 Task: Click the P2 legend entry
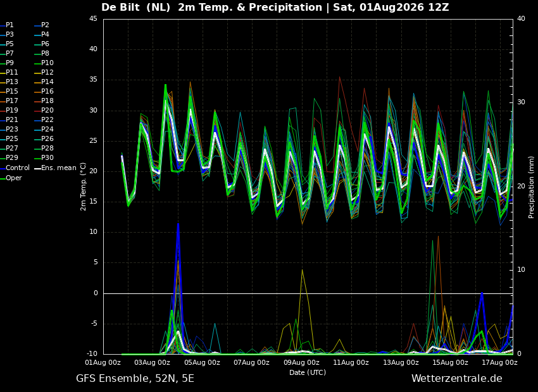pyautogui.click(x=42, y=25)
